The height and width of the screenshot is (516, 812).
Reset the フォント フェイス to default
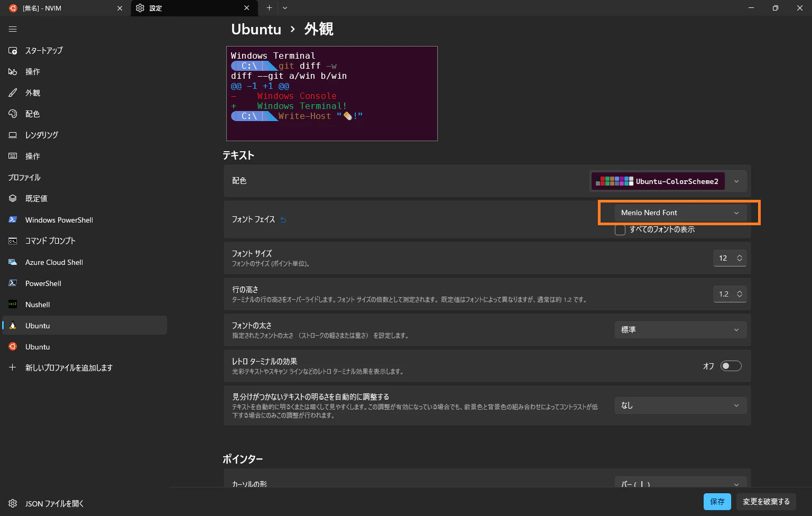pyautogui.click(x=283, y=220)
